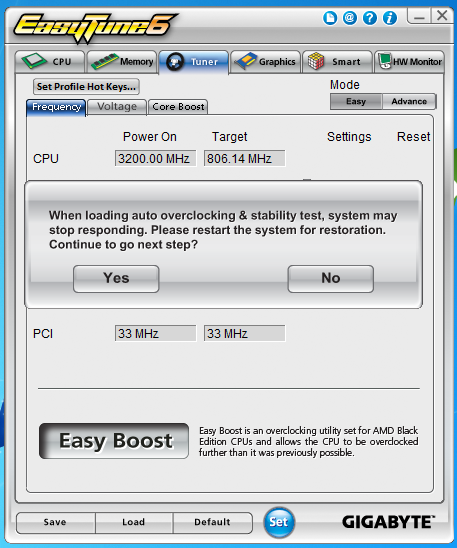Viewport: 457px width, 548px height.
Task: Open help with the question mark icon
Action: click(370, 18)
